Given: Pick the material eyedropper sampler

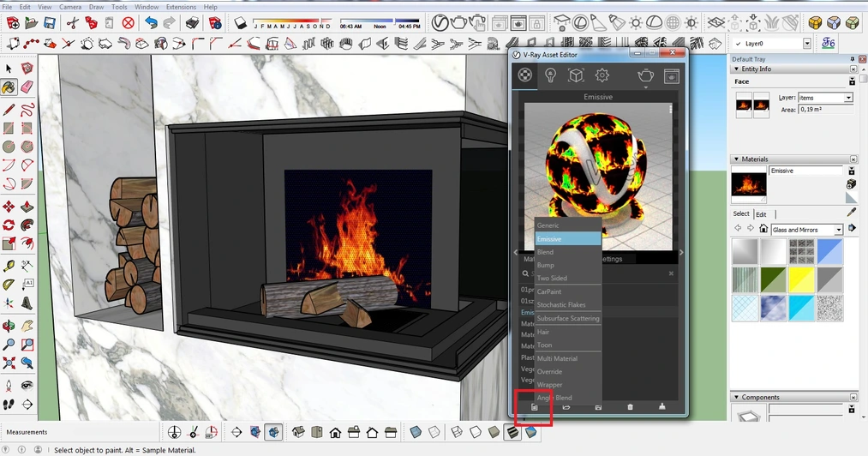Looking at the screenshot, I should (x=852, y=213).
